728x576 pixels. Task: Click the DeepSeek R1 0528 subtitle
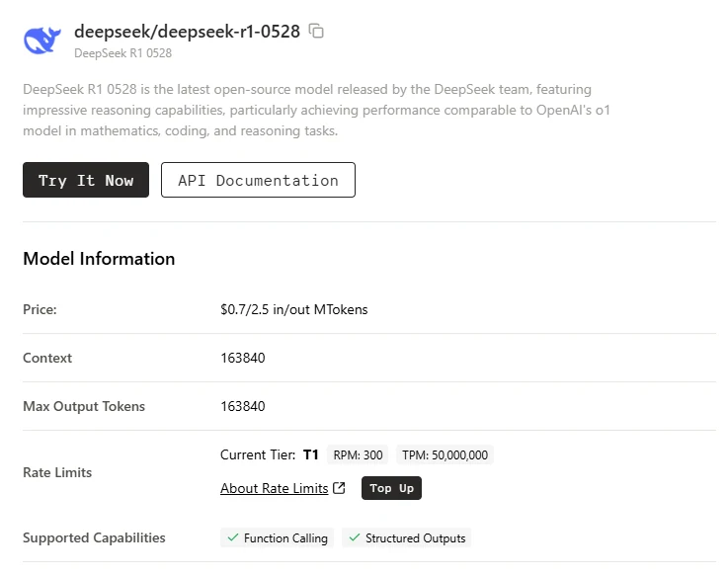pyautogui.click(x=123, y=53)
